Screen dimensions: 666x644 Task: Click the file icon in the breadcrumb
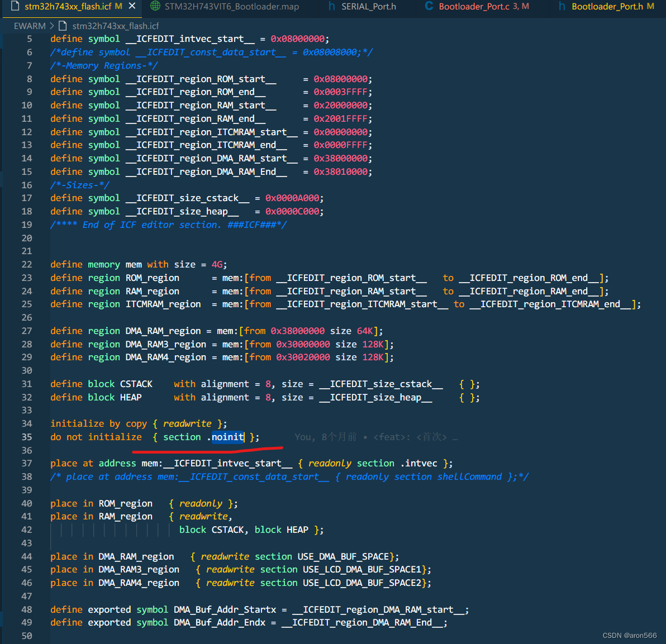point(63,26)
